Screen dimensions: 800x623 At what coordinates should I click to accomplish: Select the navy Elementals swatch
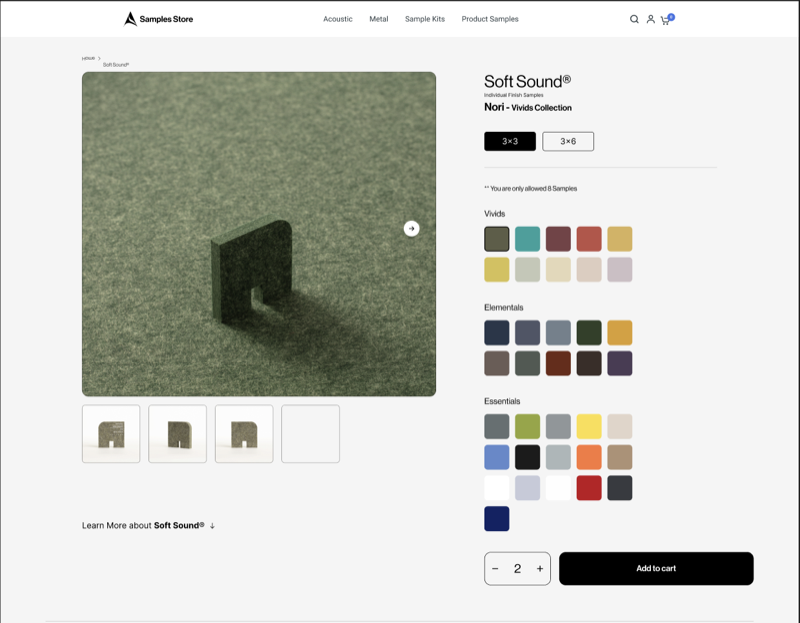pyautogui.click(x=496, y=333)
